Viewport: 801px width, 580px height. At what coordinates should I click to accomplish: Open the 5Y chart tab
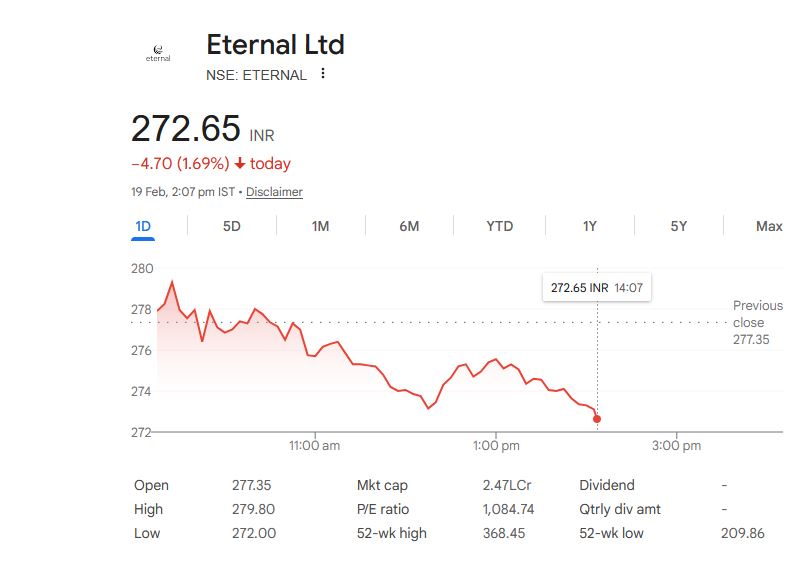[x=679, y=226]
